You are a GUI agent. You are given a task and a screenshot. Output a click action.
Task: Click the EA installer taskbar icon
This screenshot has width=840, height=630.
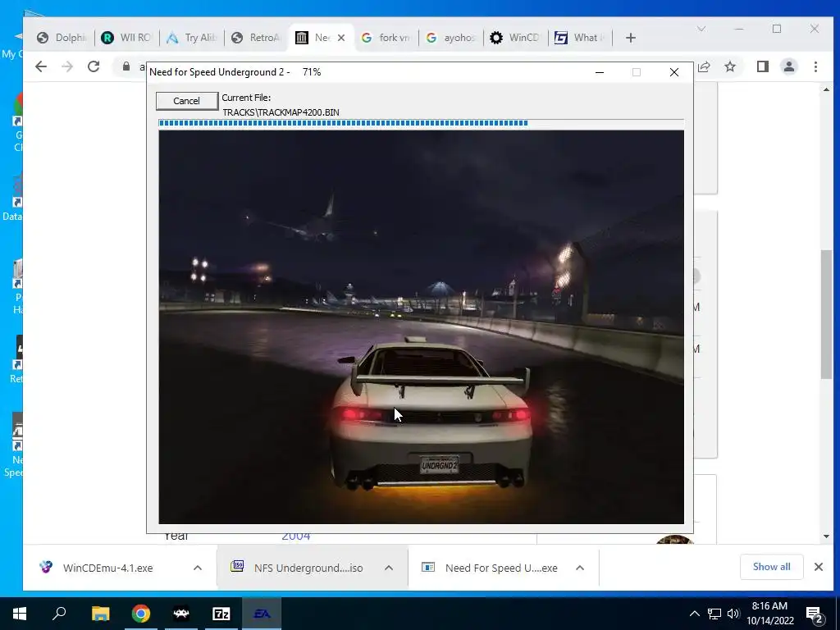point(262,614)
